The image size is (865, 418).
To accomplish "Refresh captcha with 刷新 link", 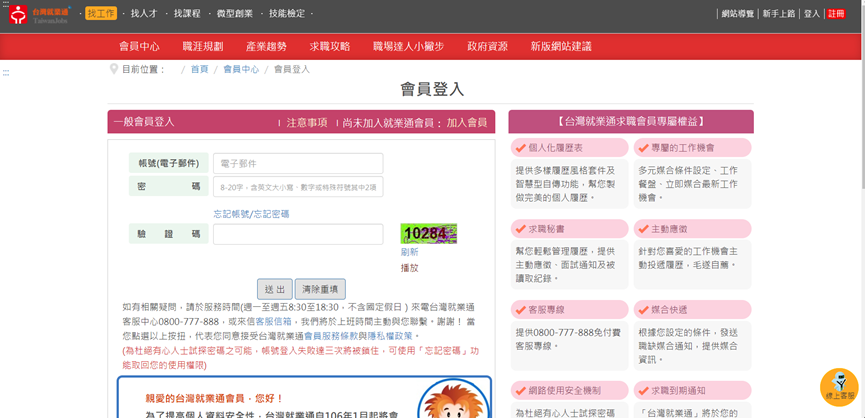I will [409, 252].
